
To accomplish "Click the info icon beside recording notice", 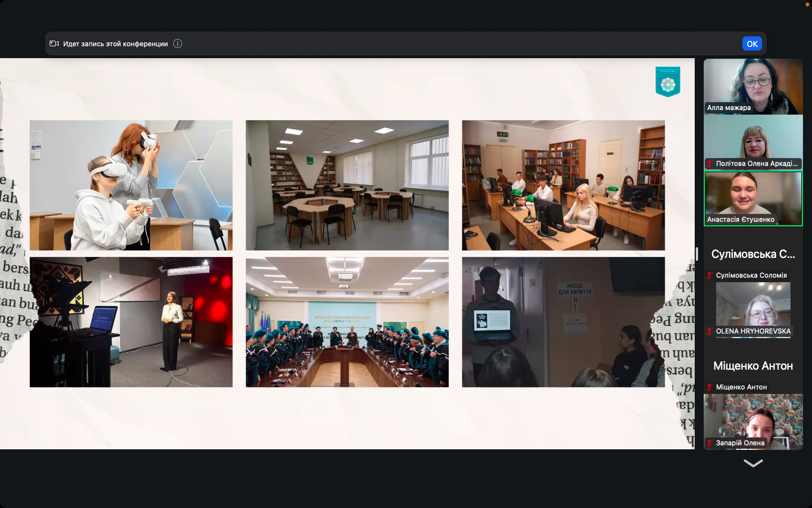I will point(178,43).
